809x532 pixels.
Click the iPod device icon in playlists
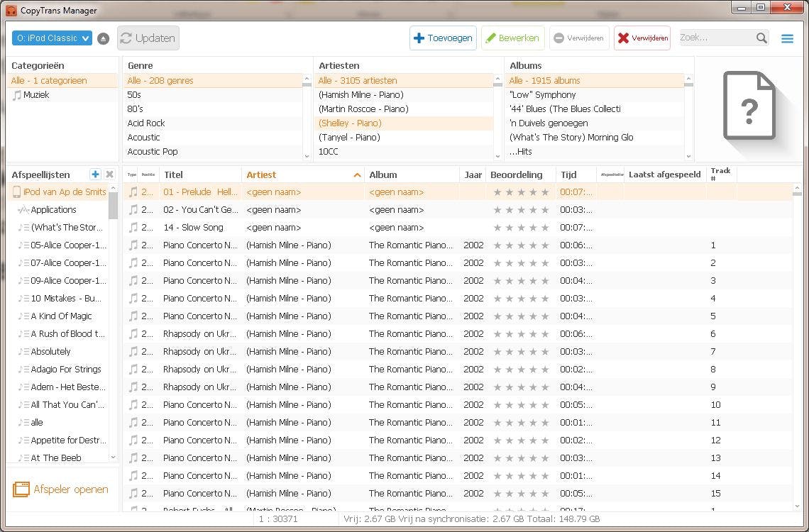click(x=16, y=192)
